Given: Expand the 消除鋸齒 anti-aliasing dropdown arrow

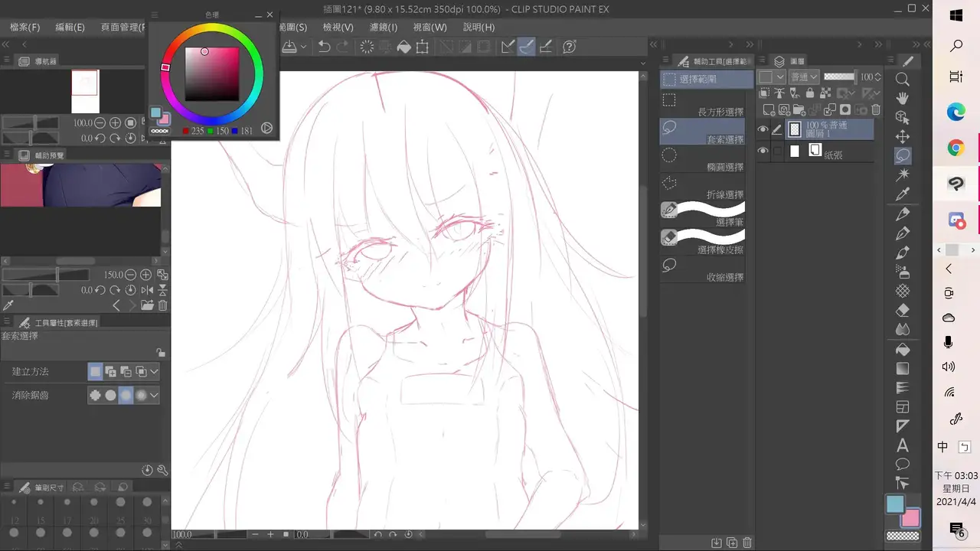Looking at the screenshot, I should (155, 396).
